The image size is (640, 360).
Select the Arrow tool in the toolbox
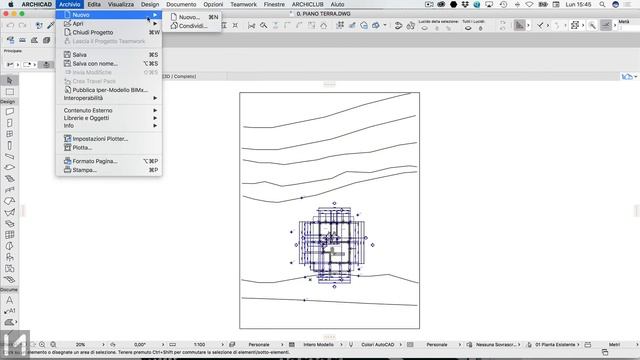coord(10,80)
